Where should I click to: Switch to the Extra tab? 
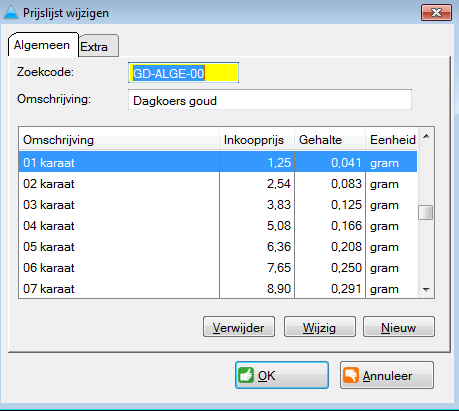[99, 46]
